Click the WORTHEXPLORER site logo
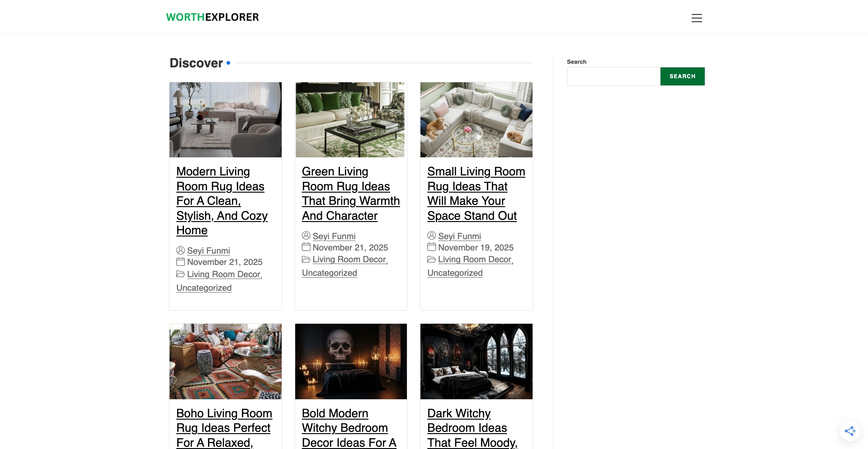 click(212, 17)
